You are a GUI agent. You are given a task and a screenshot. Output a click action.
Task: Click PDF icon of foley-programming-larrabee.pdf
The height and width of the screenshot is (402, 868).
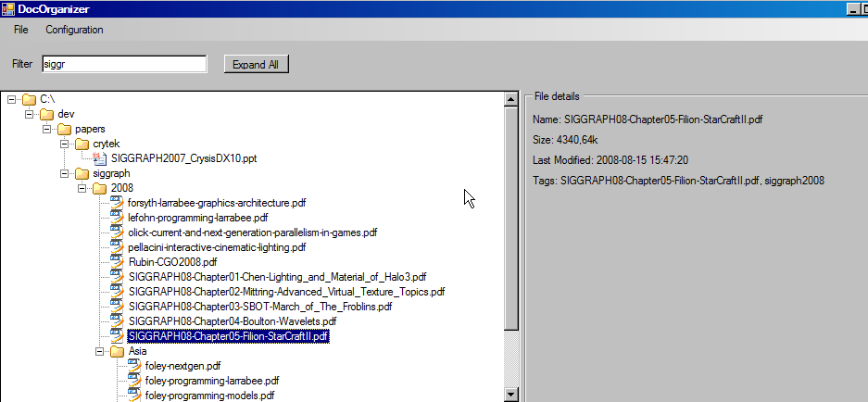tap(134, 381)
